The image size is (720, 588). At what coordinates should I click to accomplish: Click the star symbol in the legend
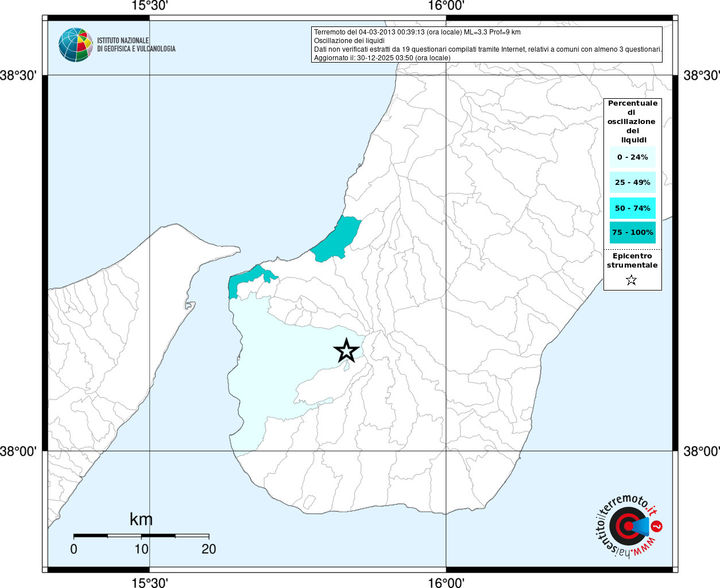[632, 280]
